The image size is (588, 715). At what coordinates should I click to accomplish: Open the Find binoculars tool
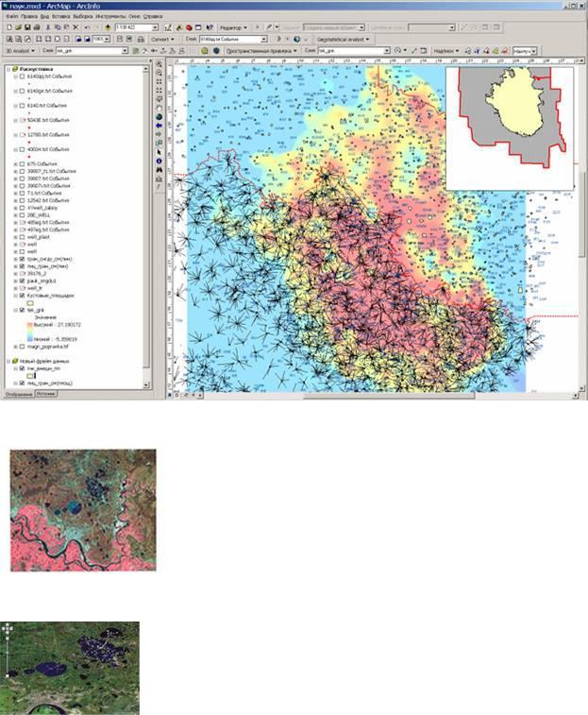[x=160, y=170]
